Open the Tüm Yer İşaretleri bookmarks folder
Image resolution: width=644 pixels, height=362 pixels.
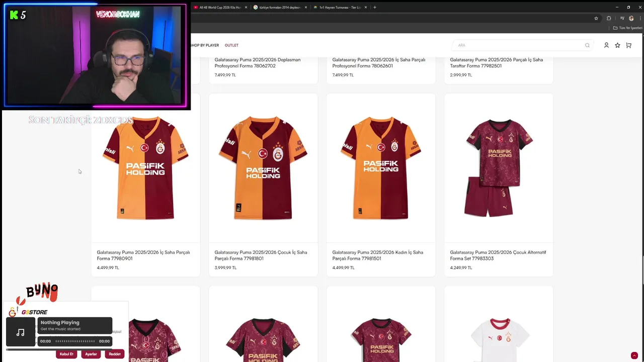point(627,28)
